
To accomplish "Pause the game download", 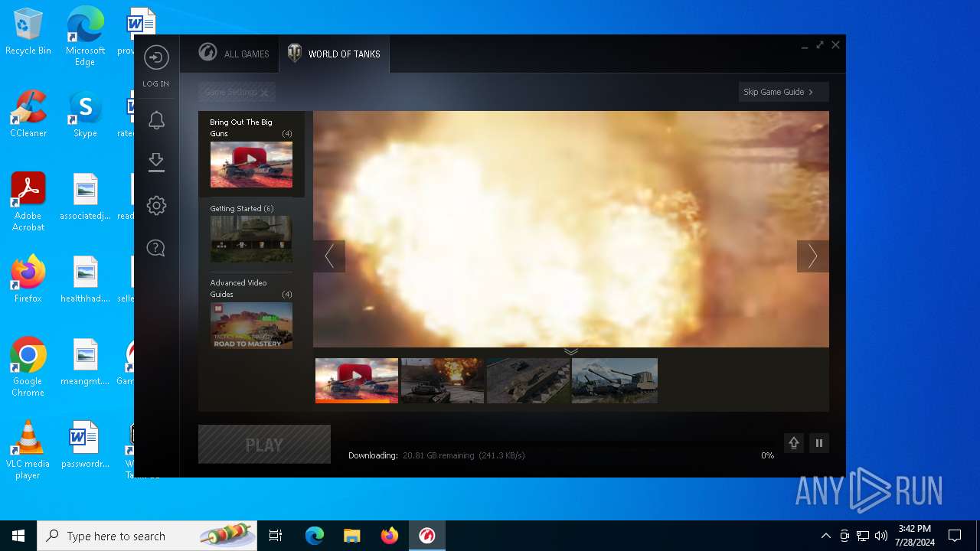I will click(819, 443).
